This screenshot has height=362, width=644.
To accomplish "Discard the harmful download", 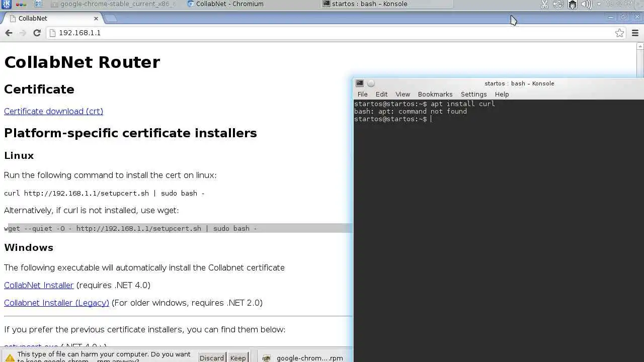I will [211, 358].
